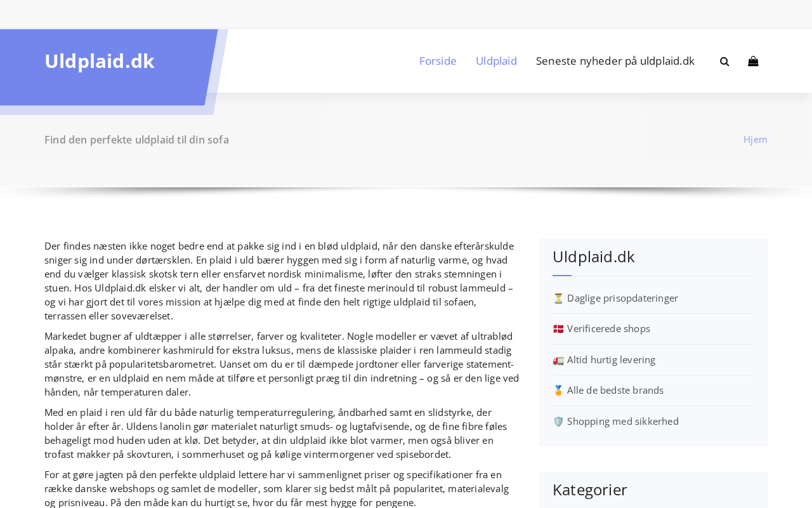The width and height of the screenshot is (812, 508).
Task: Click the Danish flag emoji icon
Action: [x=558, y=329]
